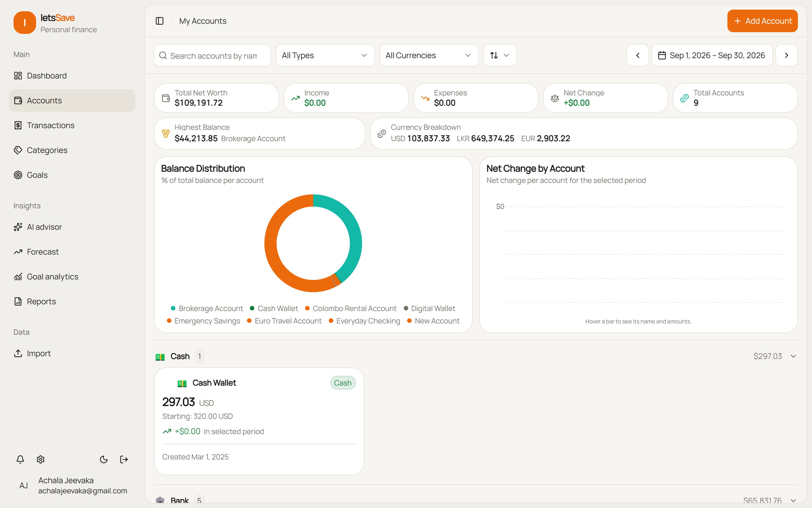The height and width of the screenshot is (508, 812).
Task: Open the sort order dropdown
Action: tap(500, 55)
